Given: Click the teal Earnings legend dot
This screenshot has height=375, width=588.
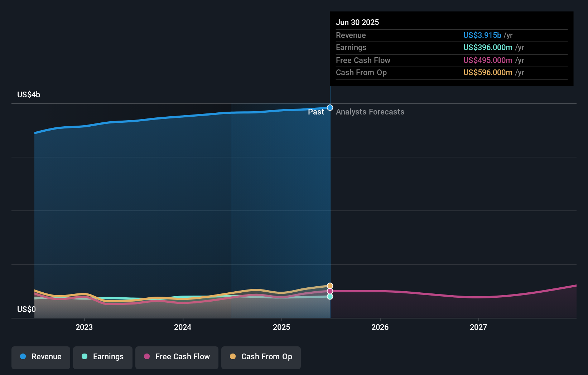Looking at the screenshot, I should click(85, 356).
